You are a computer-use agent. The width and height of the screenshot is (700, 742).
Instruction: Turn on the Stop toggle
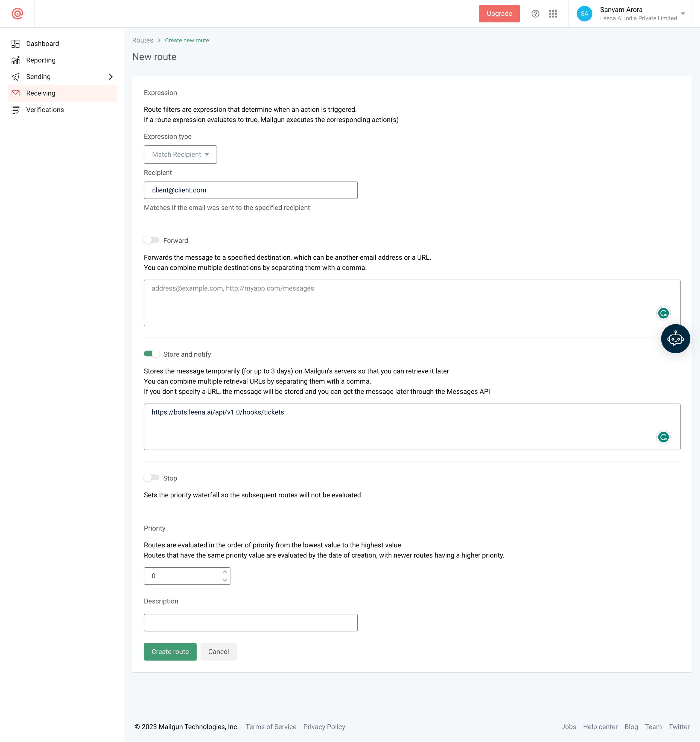pos(151,478)
